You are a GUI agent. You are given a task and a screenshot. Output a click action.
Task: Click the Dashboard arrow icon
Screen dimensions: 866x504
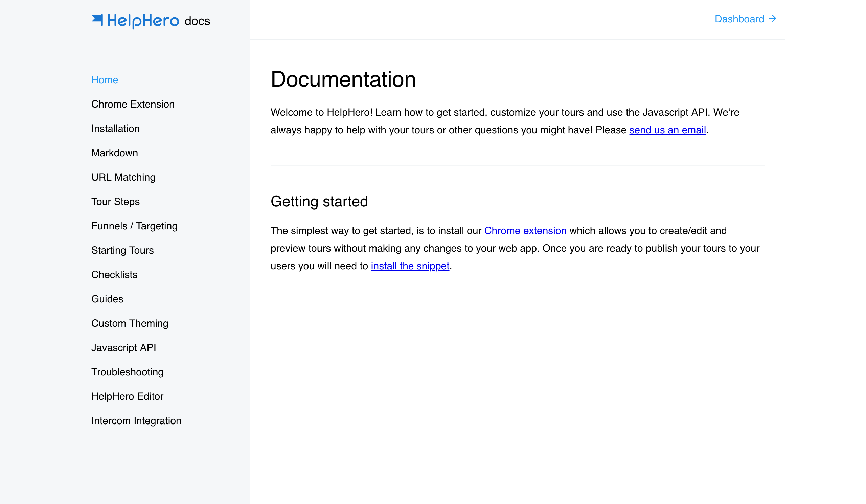(x=773, y=19)
